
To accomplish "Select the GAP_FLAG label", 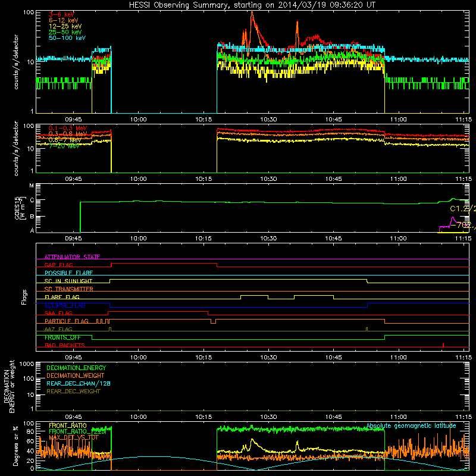I will click(58, 265).
